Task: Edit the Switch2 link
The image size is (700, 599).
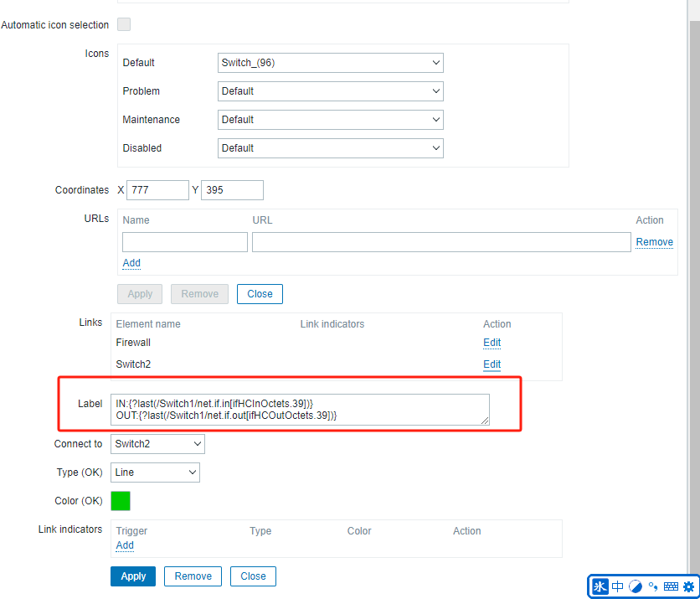Action: (x=492, y=364)
